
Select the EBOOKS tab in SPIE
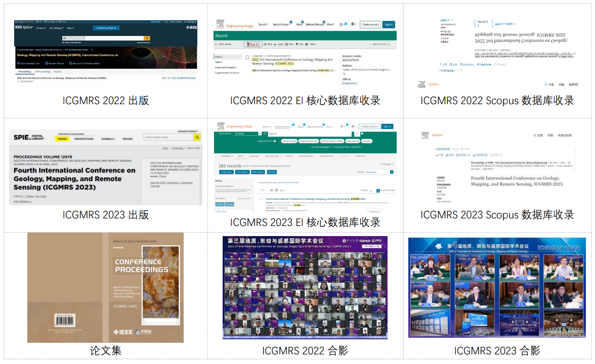128,139
